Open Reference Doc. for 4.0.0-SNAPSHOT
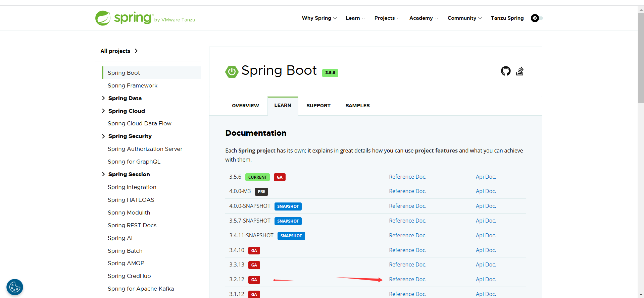This screenshot has height=298, width=644. [407, 206]
